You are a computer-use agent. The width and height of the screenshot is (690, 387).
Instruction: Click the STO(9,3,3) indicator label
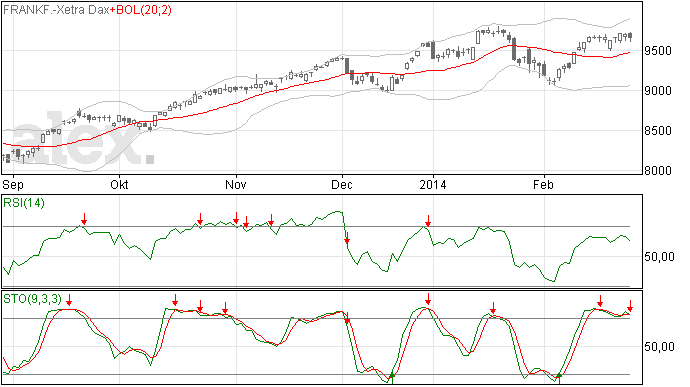[33, 299]
